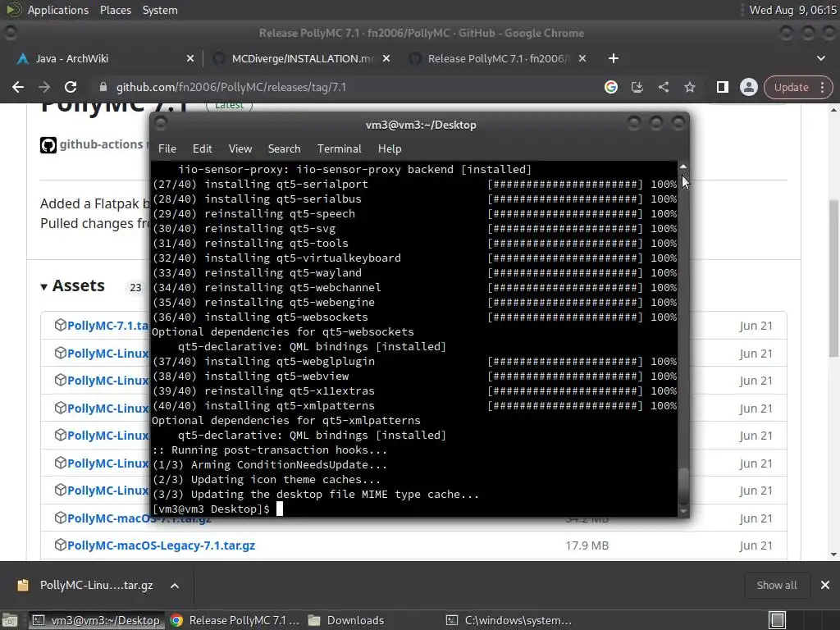Click the terminal scrollbar thumb
The width and height of the screenshot is (840, 630).
683,486
